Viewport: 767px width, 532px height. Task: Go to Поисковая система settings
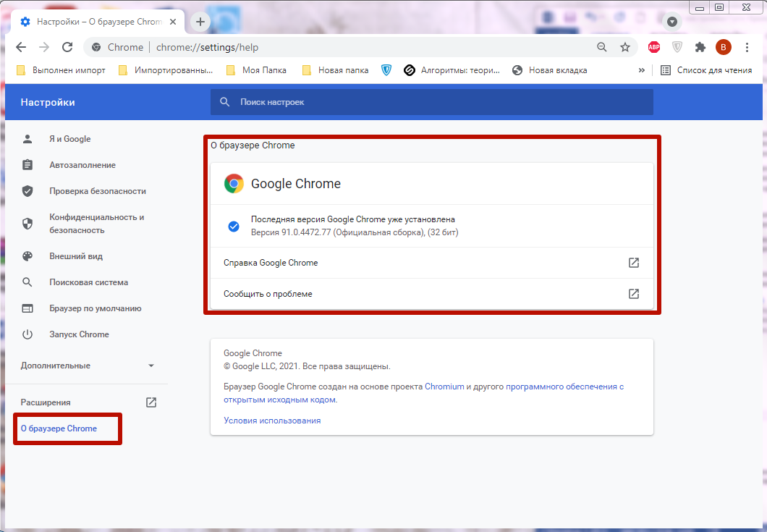(x=88, y=282)
